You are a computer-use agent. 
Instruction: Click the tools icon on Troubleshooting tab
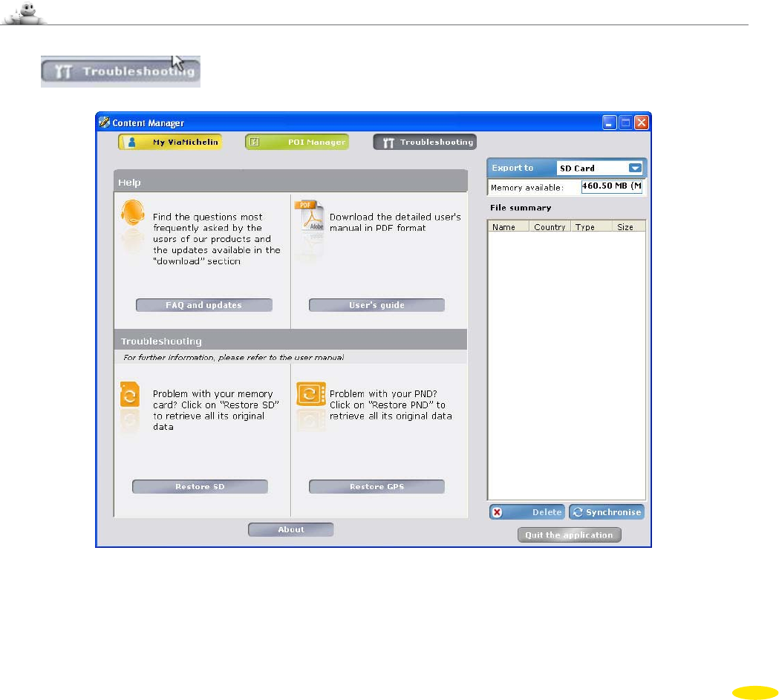388,143
